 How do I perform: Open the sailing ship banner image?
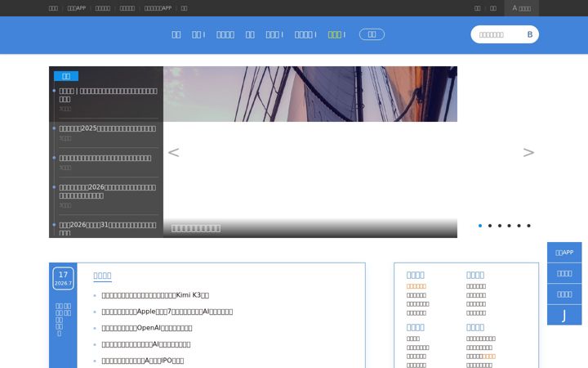[310, 94]
